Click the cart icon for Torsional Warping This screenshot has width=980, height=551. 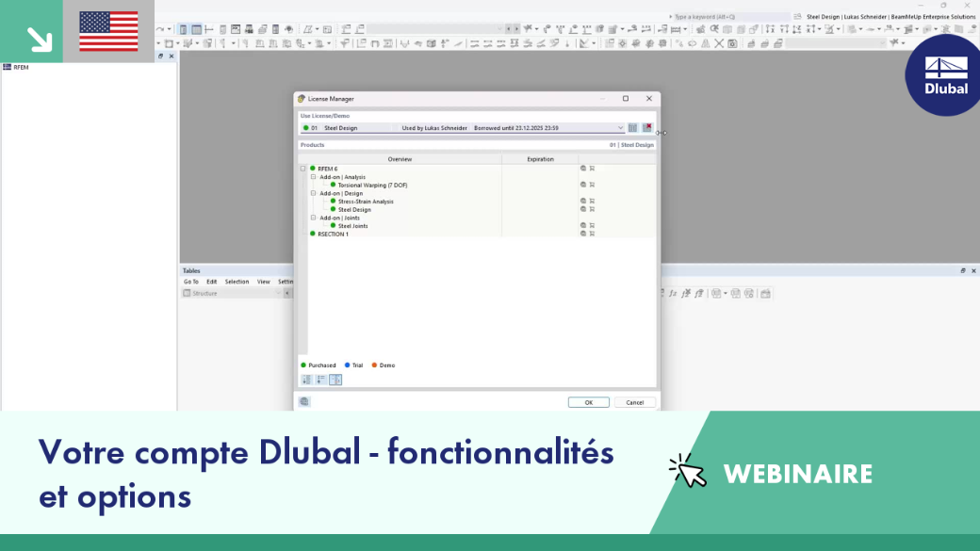(592, 185)
